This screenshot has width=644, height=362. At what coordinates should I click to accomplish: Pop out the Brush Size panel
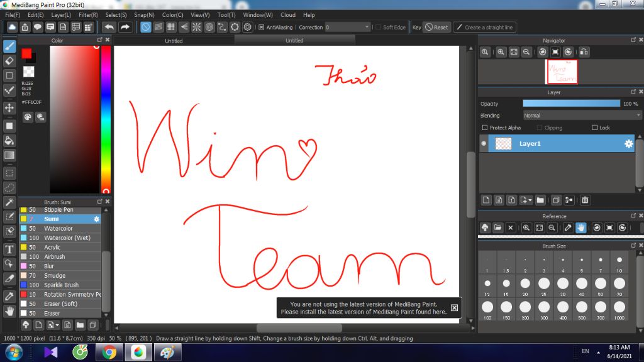click(x=633, y=245)
